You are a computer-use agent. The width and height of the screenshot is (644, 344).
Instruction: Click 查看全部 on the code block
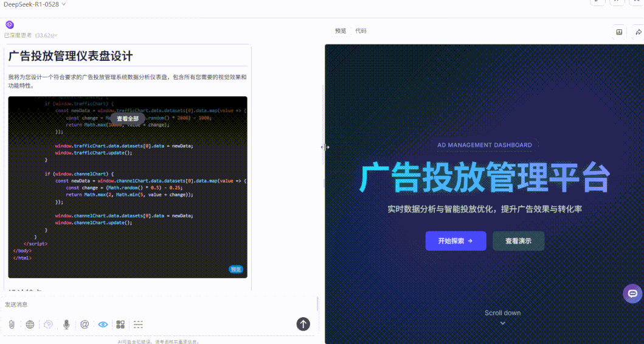point(127,118)
